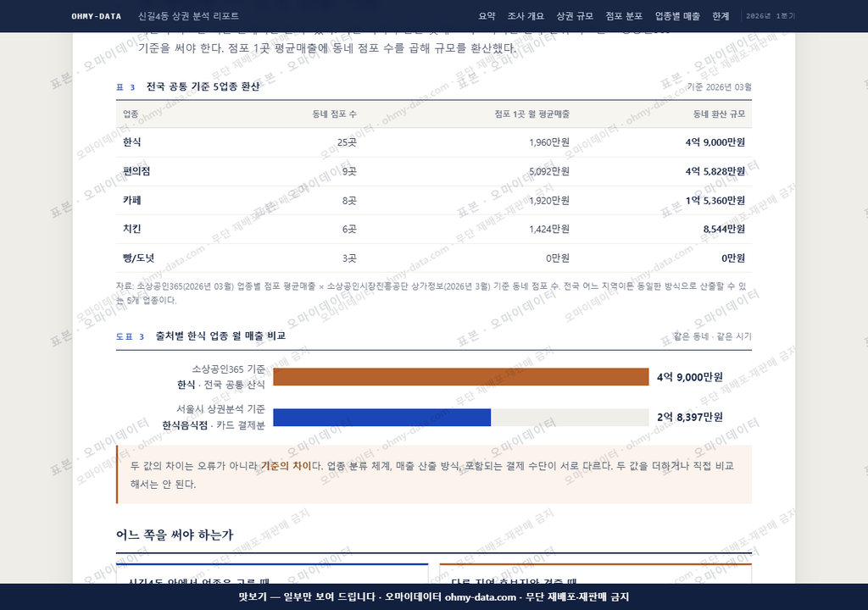Click the 표 3 table label
The height and width of the screenshot is (610, 868).
pos(125,87)
